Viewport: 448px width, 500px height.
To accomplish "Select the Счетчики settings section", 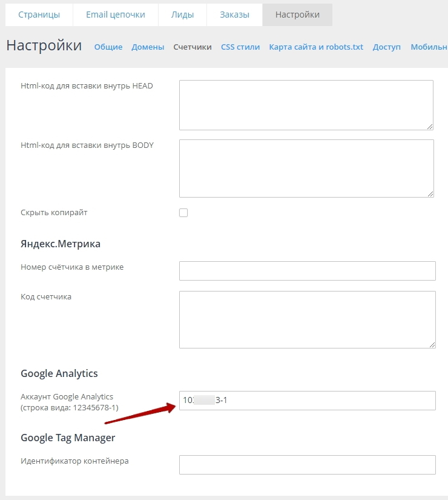I will [193, 47].
